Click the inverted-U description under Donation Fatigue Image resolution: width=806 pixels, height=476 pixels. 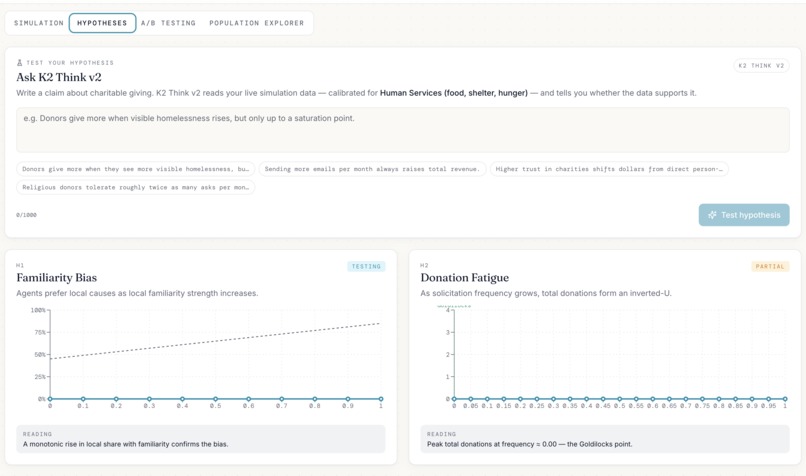pyautogui.click(x=546, y=294)
